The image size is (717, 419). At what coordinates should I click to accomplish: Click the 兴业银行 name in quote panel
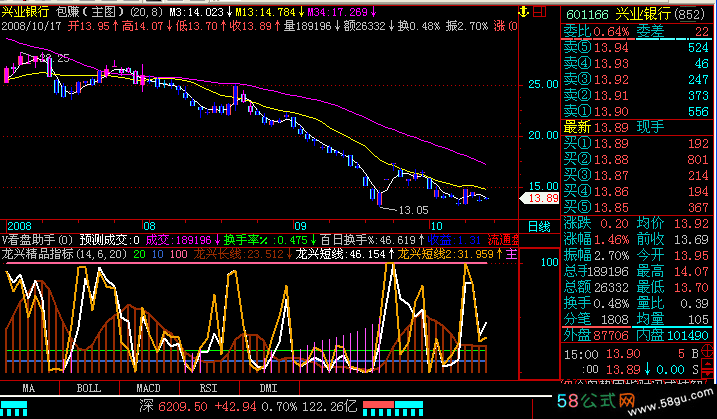tap(642, 15)
